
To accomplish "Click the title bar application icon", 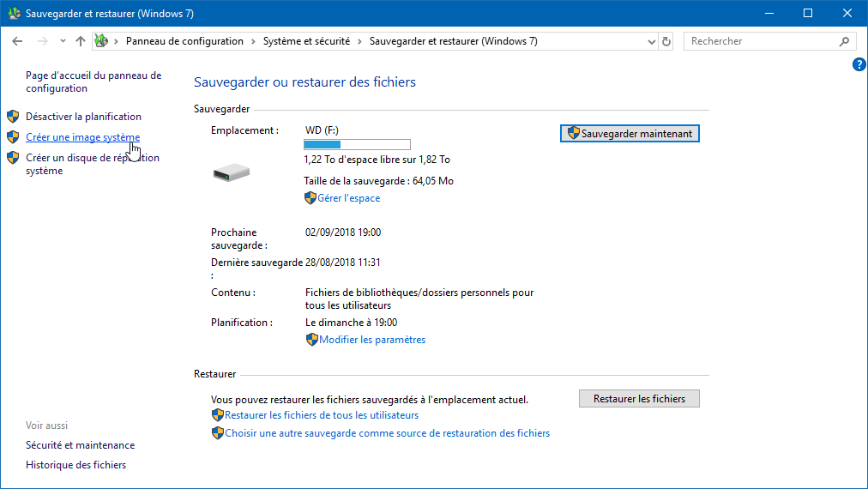I will click(14, 13).
